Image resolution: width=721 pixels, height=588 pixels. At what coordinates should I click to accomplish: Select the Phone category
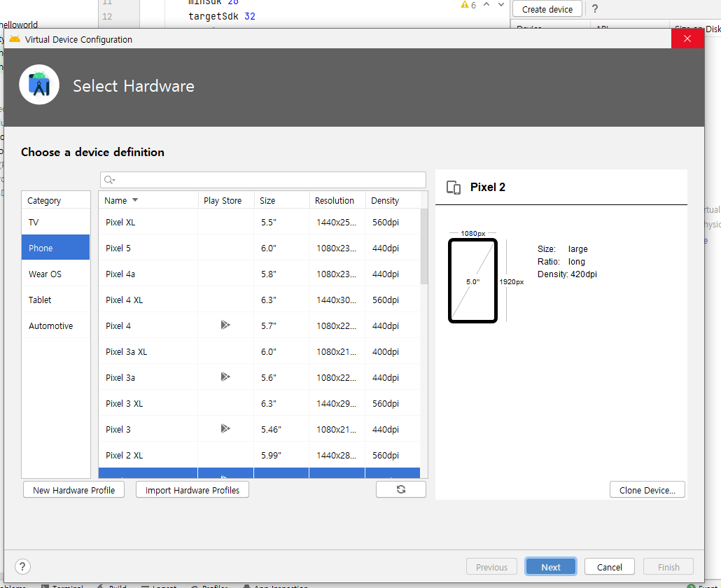(x=55, y=248)
